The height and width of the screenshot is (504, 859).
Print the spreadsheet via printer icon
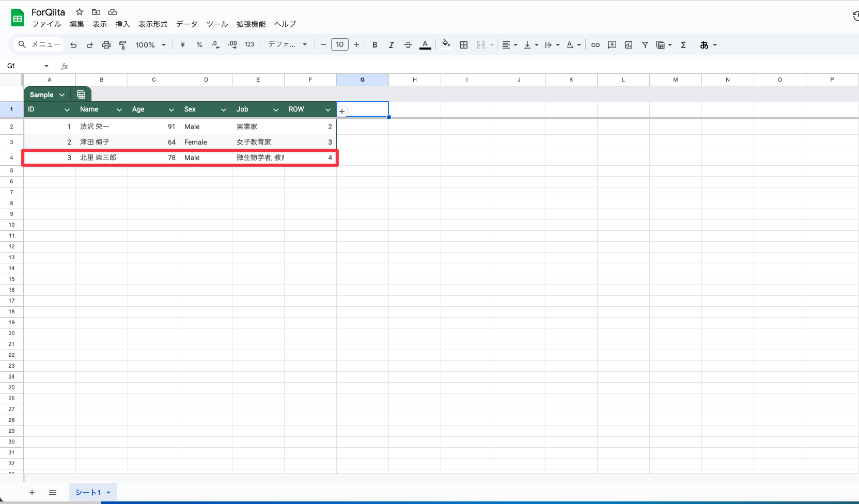coord(106,45)
